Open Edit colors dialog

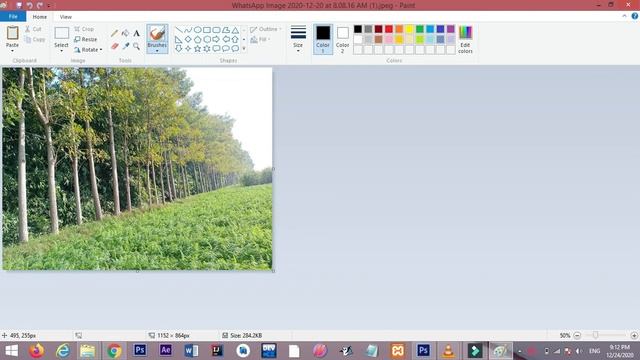(465, 39)
